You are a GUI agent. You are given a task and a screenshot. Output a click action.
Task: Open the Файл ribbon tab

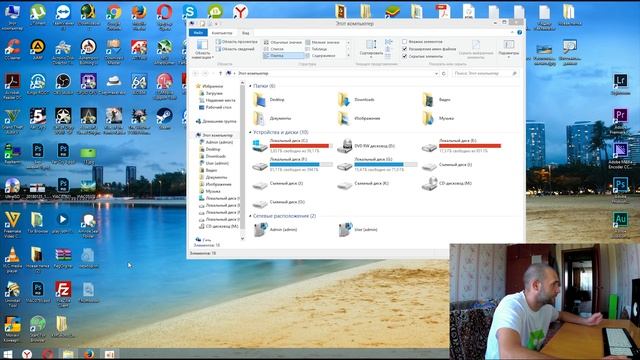[198, 33]
